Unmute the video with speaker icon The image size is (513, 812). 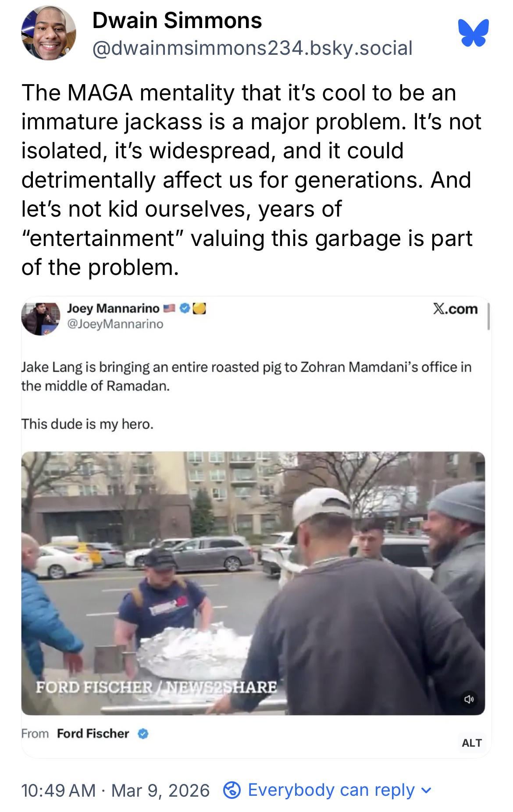click(469, 698)
